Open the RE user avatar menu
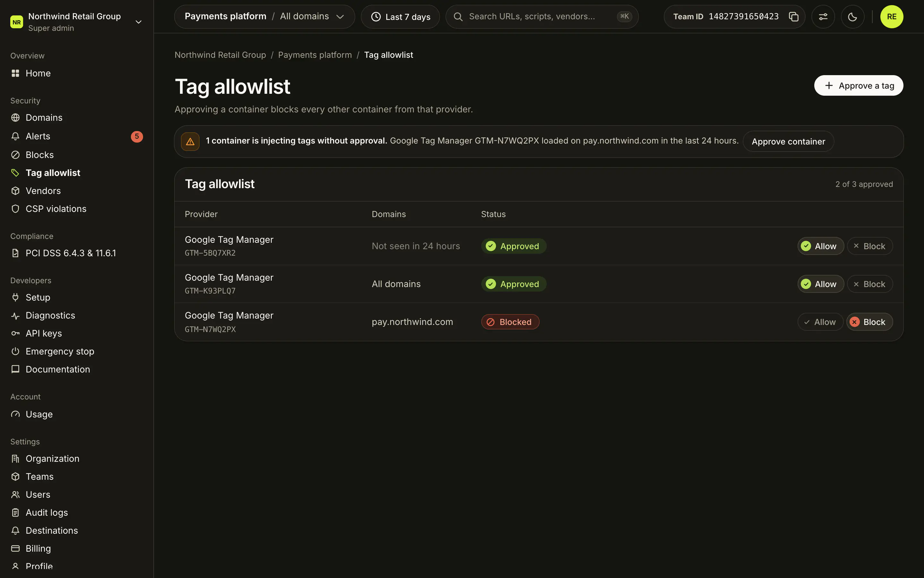 891,17
